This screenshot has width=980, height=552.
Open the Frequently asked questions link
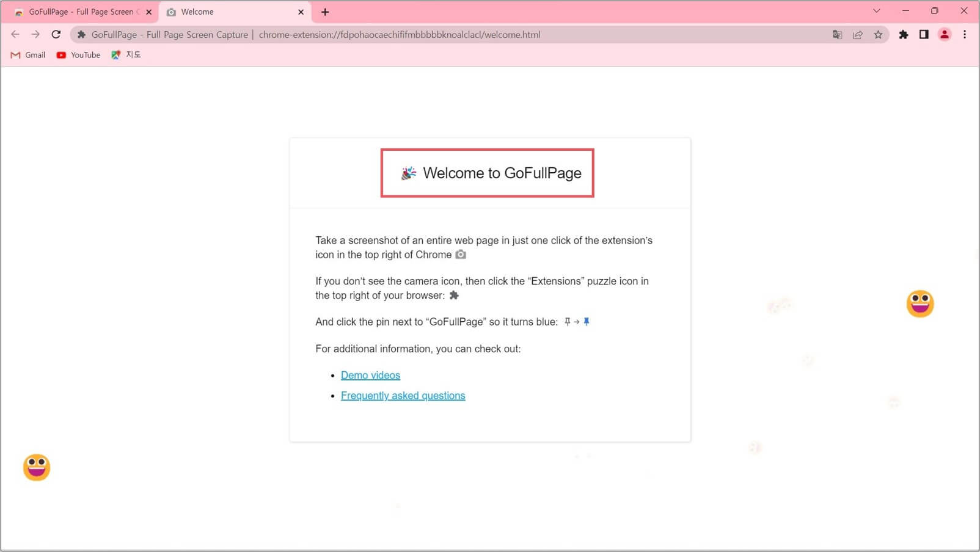403,396
